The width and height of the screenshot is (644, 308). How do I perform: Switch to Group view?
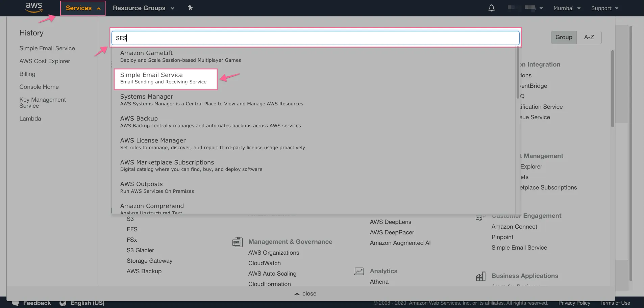pyautogui.click(x=564, y=37)
